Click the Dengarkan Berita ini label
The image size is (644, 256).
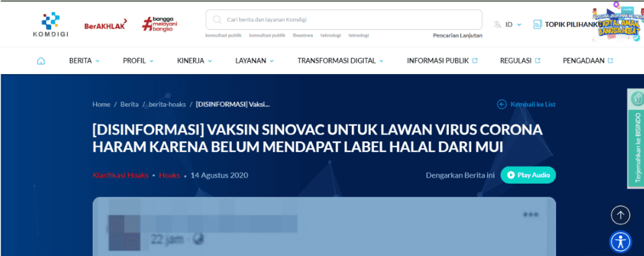[460, 175]
